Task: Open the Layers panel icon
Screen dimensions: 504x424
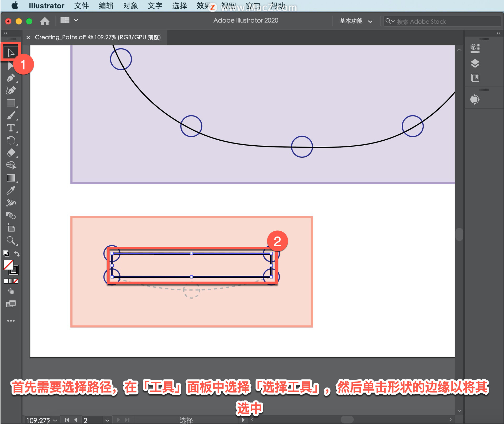Action: click(x=475, y=63)
